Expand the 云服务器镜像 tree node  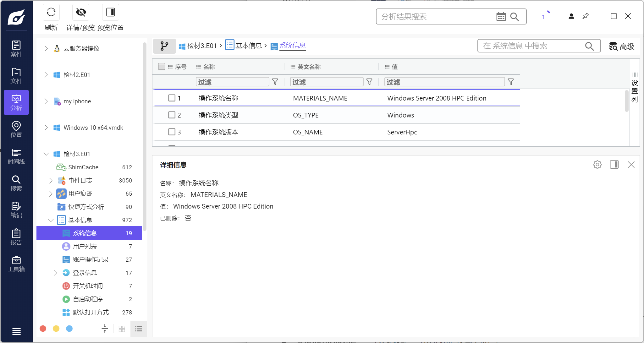pos(46,48)
